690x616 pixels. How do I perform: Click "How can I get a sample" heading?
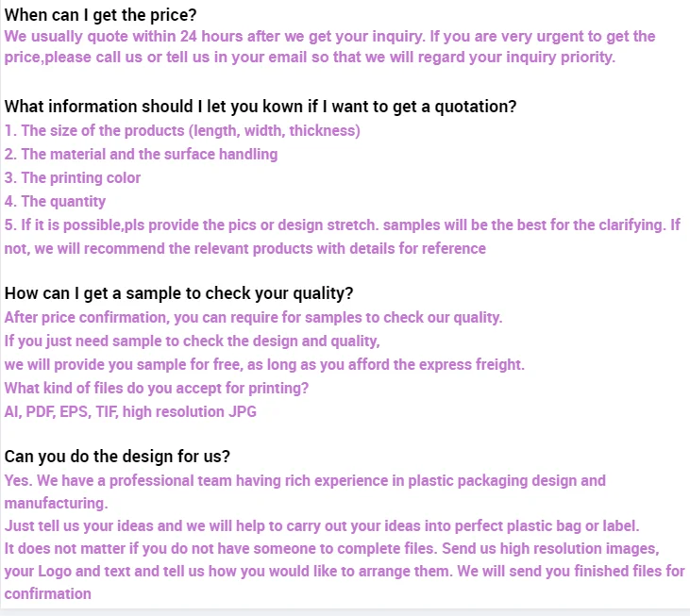[178, 293]
